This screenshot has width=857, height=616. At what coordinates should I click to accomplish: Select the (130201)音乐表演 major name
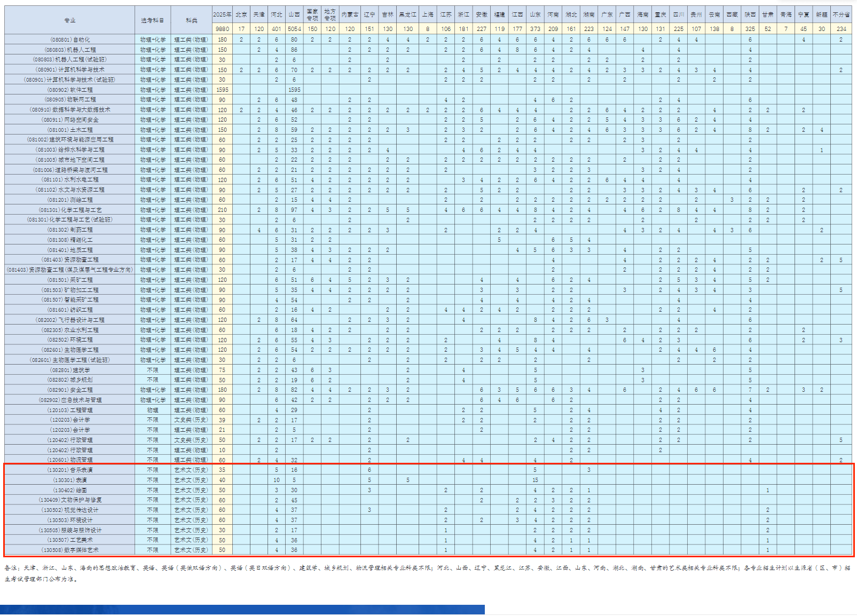coord(70,470)
